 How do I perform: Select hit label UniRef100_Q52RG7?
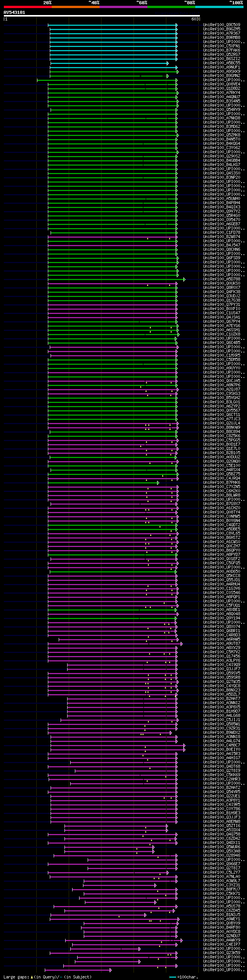(222, 55)
